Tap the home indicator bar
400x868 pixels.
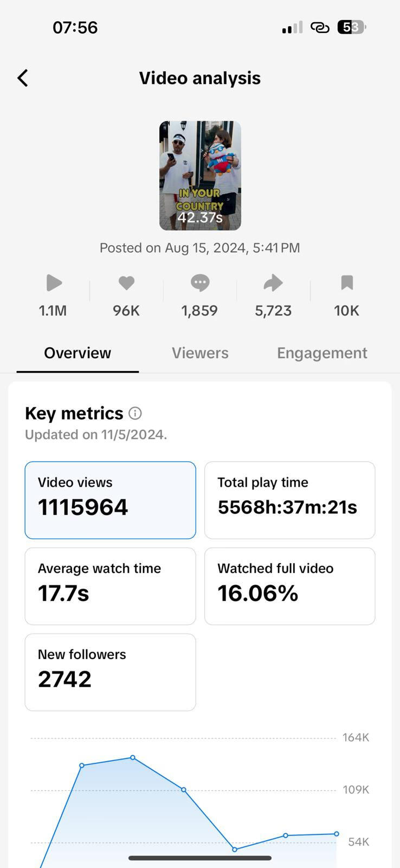pos(200,858)
